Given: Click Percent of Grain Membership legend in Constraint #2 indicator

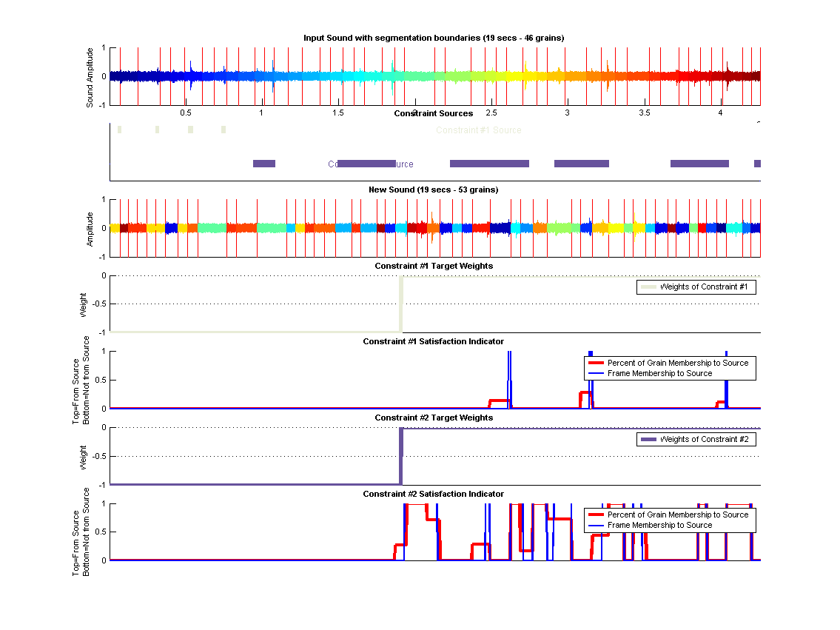Looking at the screenshot, I should (x=677, y=515).
